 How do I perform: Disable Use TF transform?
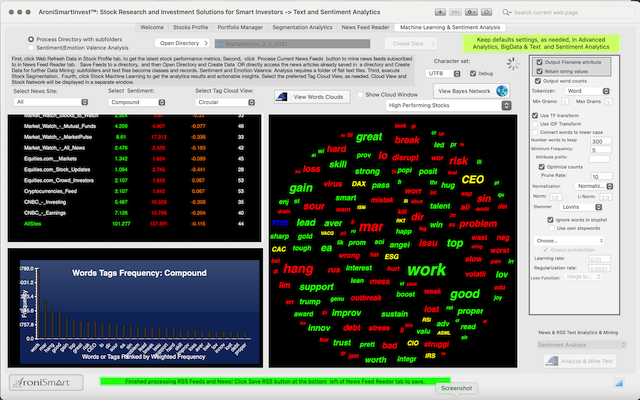point(535,116)
